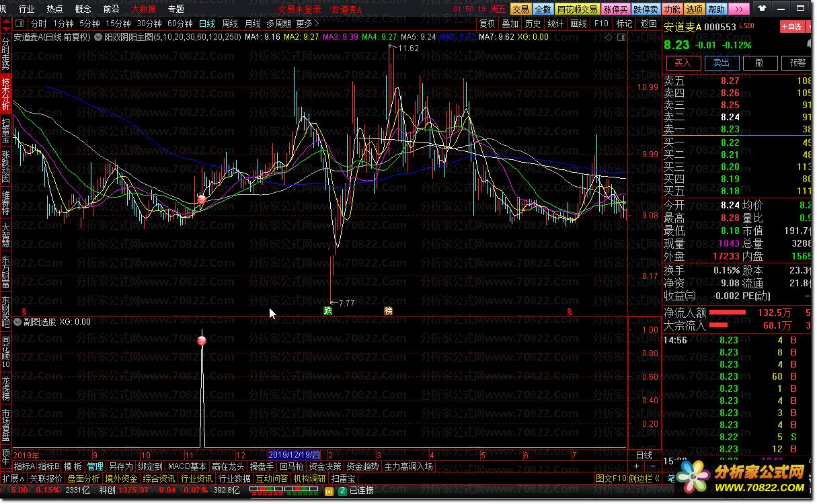Click the shirt skin icon
The image size is (817, 504).
pos(762,9)
